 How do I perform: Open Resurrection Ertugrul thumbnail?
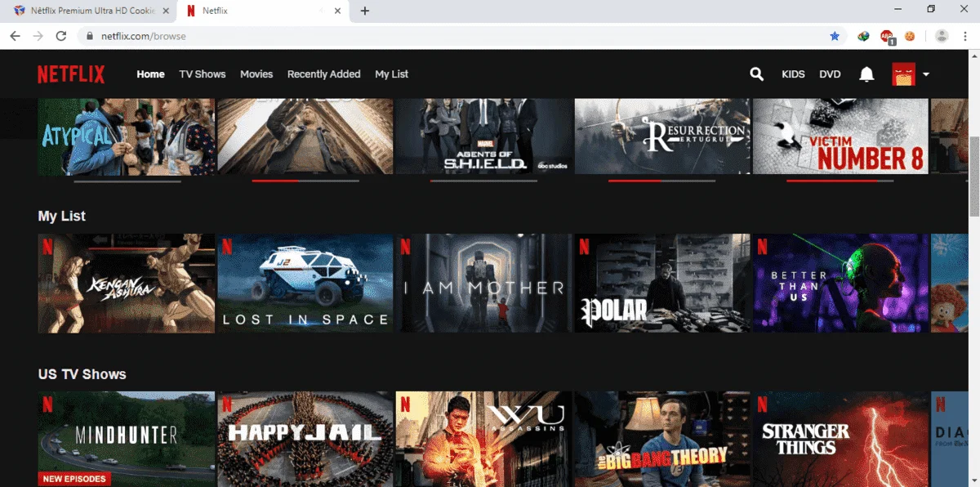pyautogui.click(x=662, y=136)
